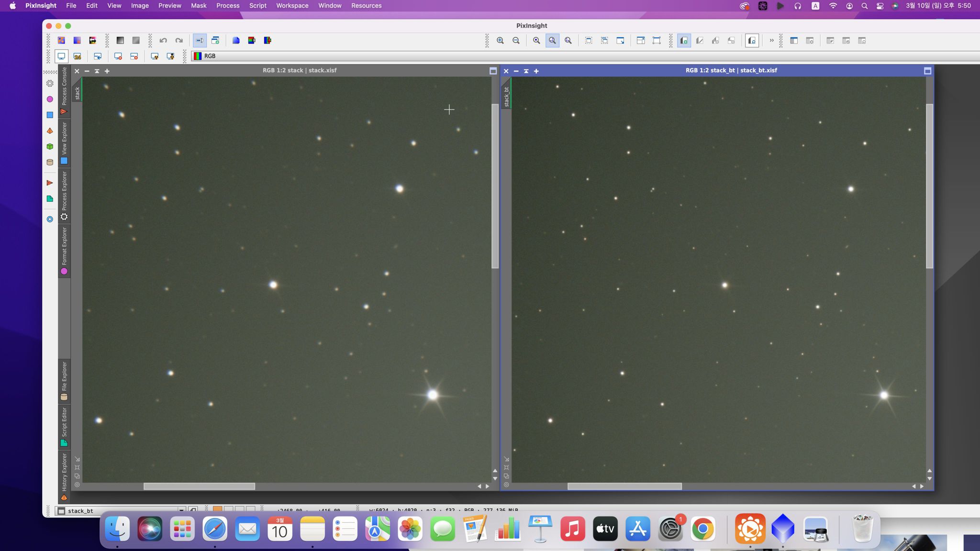The height and width of the screenshot is (551, 980).
Task: Click the Zoom In magnifier icon
Action: [500, 41]
